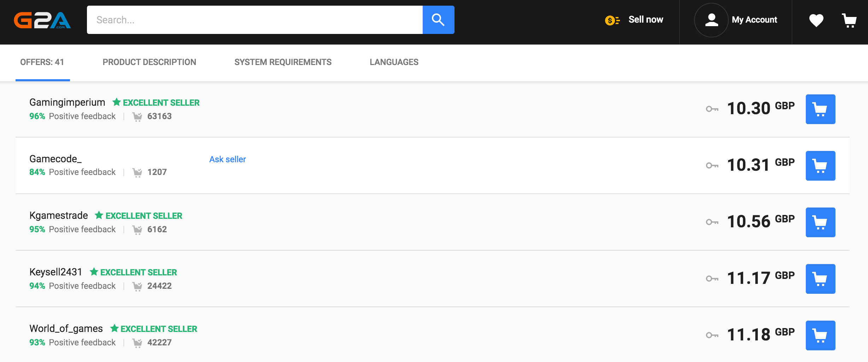Open the G2A logo homepage
Viewport: 868px width, 362px height.
pyautogui.click(x=42, y=20)
